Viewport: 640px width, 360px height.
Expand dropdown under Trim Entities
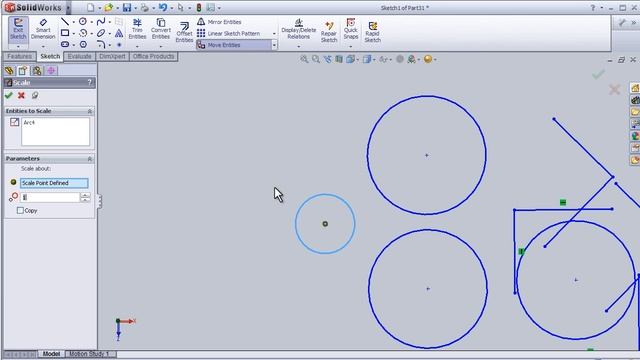tap(137, 46)
